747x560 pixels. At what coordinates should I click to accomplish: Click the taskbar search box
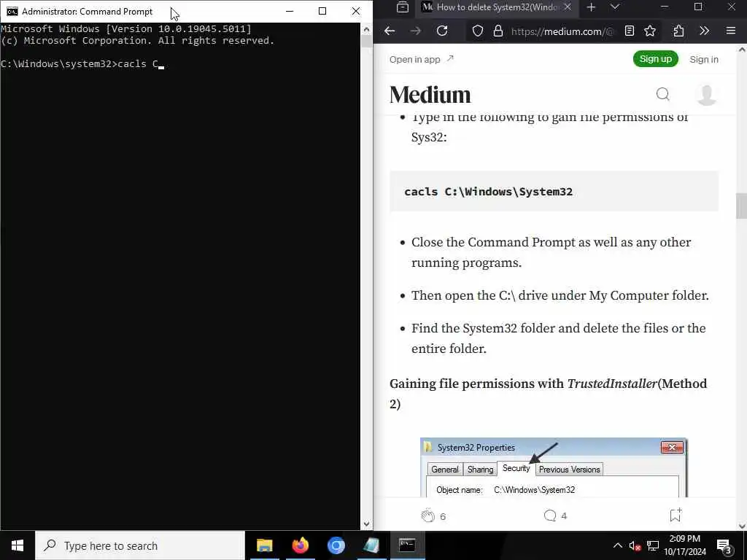pyautogui.click(x=139, y=545)
